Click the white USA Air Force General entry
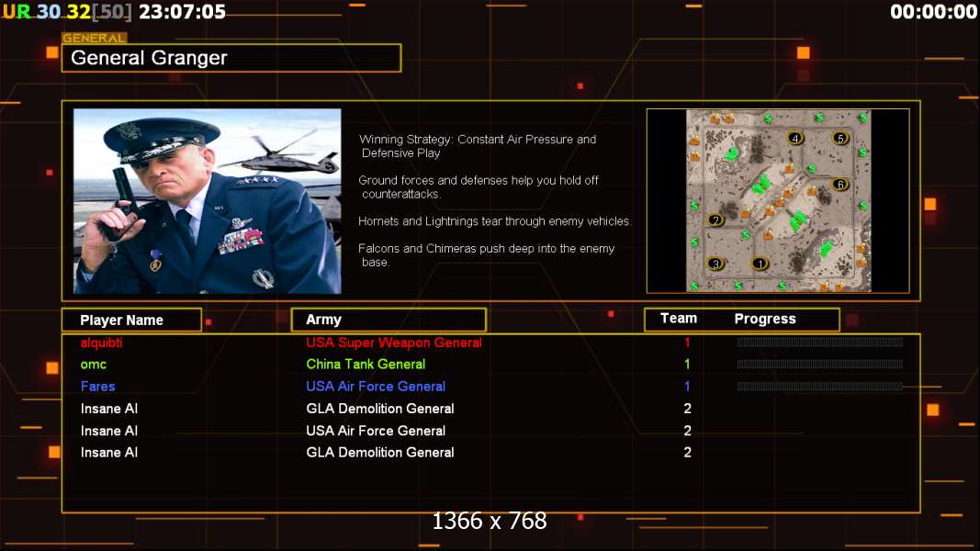 (376, 431)
